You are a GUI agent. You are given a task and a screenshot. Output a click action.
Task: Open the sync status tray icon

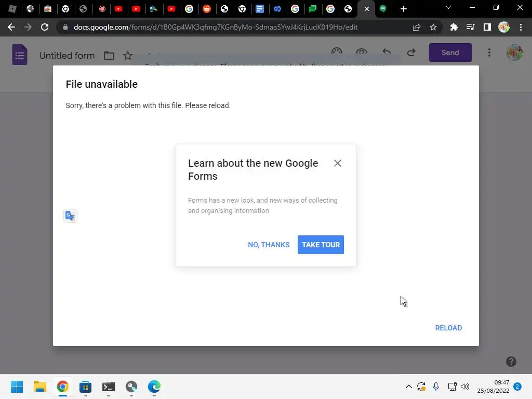point(421,387)
